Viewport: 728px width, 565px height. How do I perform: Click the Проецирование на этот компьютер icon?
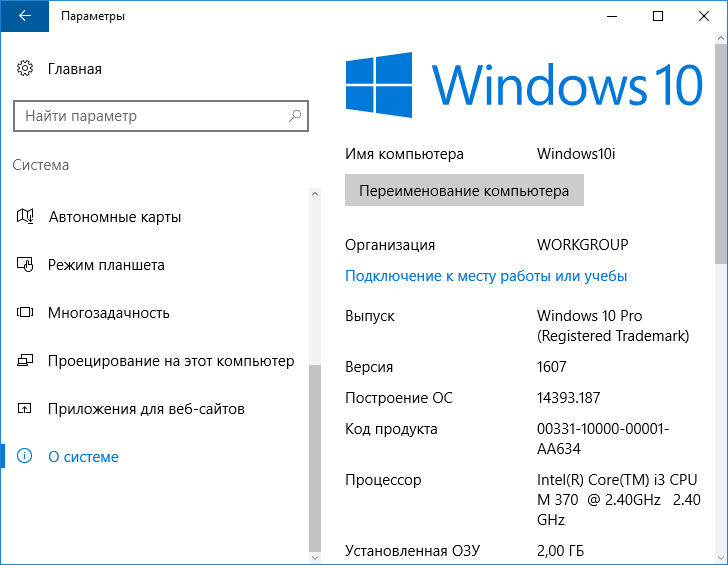(25, 361)
